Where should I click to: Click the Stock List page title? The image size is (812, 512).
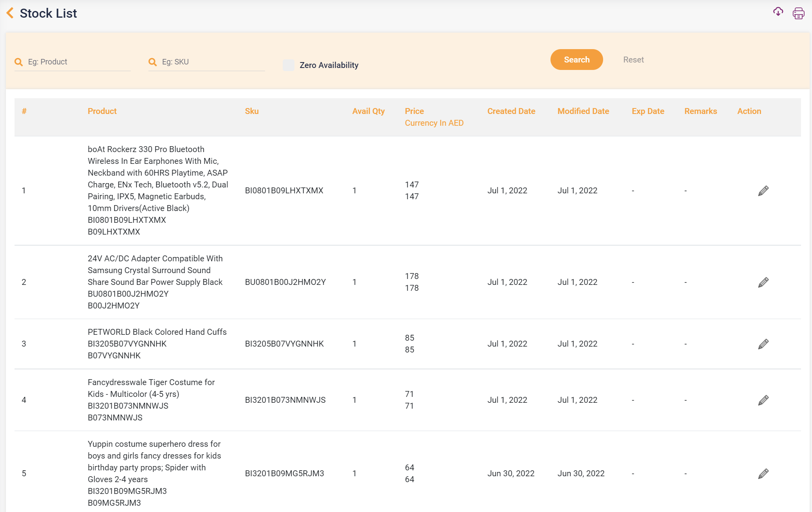(x=48, y=13)
